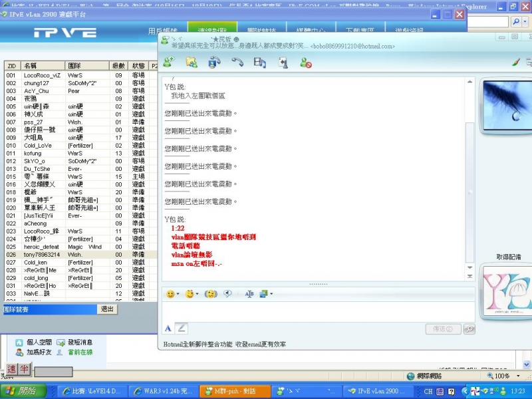The height and width of the screenshot is (399, 532).
Task: Expand the wink dropdown arrow
Action: click(197, 294)
